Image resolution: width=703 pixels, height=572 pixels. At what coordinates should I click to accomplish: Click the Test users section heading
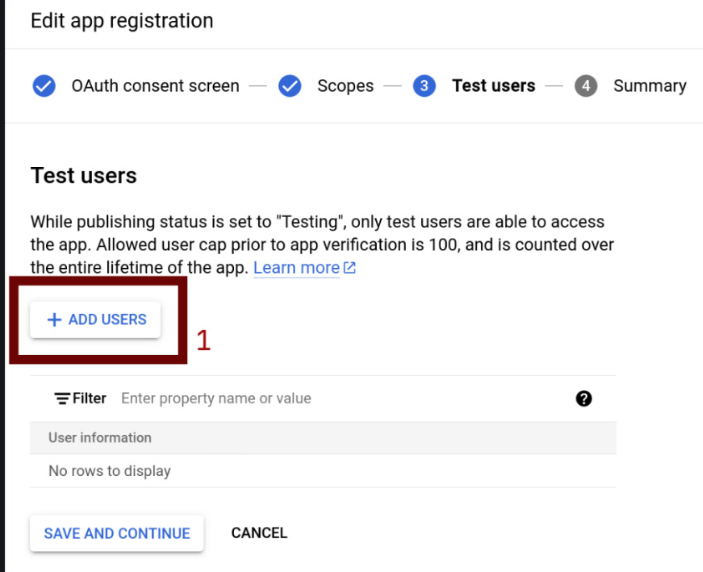pyautogui.click(x=83, y=175)
